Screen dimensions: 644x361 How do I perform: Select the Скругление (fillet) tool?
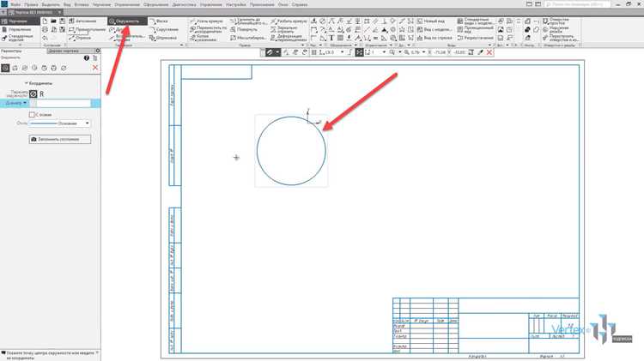164,29
